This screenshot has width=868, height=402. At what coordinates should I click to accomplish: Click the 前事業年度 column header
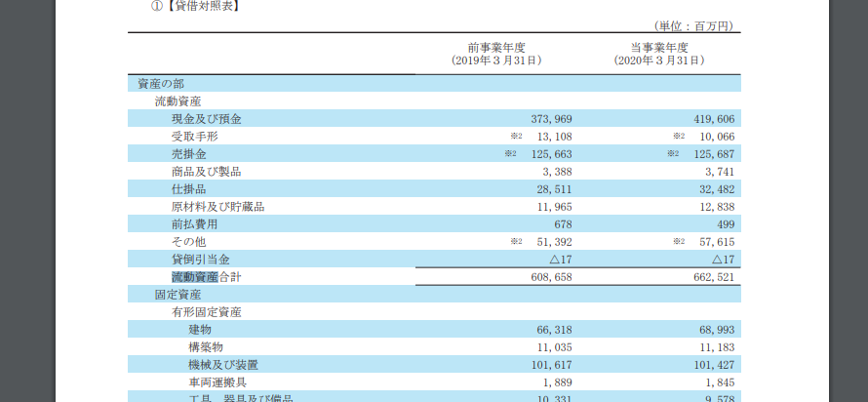click(496, 47)
